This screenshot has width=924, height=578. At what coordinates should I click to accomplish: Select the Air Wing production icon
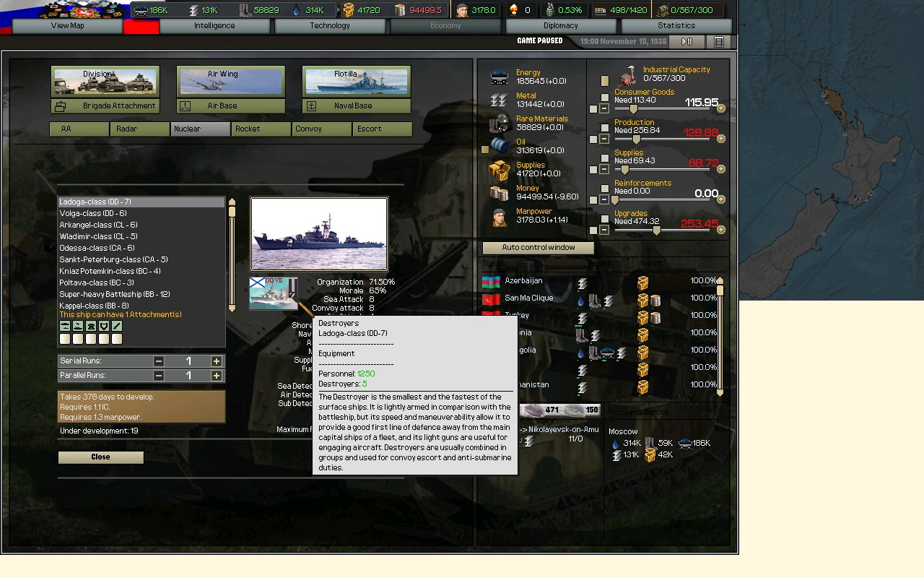click(x=230, y=82)
